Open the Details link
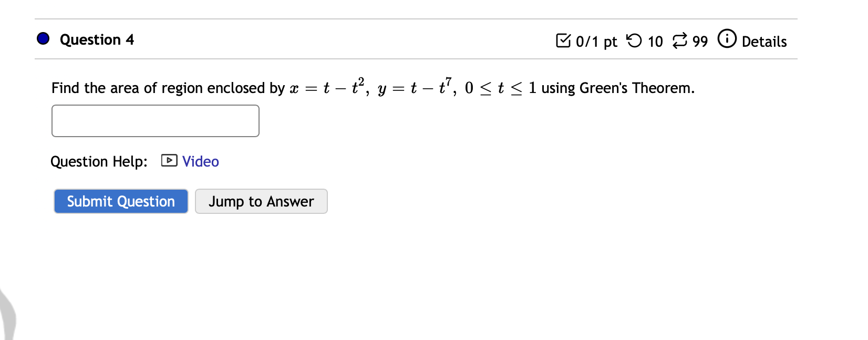Image resolution: width=868 pixels, height=340 pixels. pyautogui.click(x=764, y=42)
